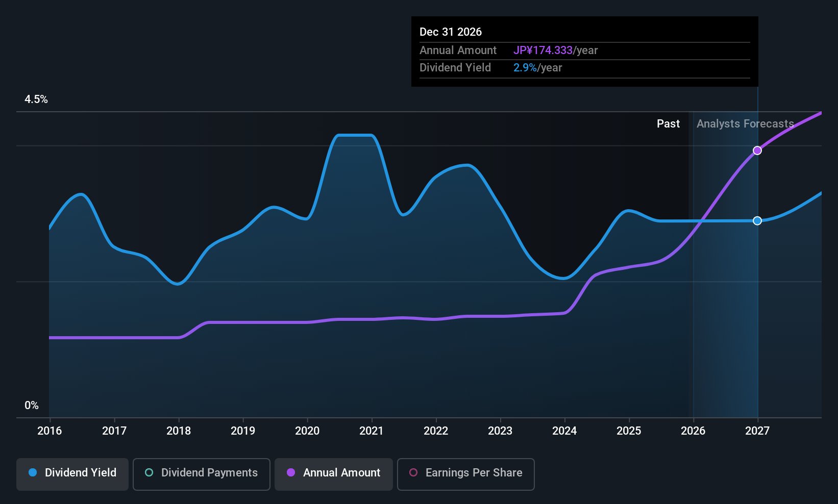Toggle the Dividend Yield legend button
838x504 pixels.
(72, 474)
